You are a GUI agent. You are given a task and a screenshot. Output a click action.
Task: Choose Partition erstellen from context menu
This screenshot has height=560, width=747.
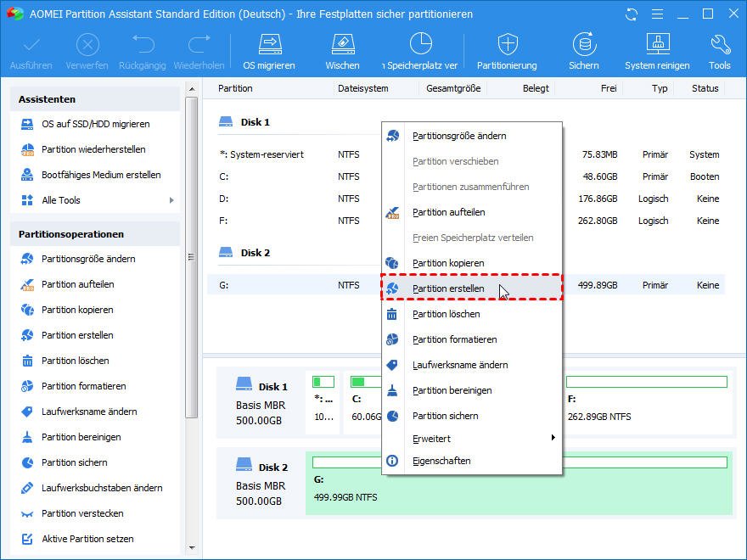448,288
